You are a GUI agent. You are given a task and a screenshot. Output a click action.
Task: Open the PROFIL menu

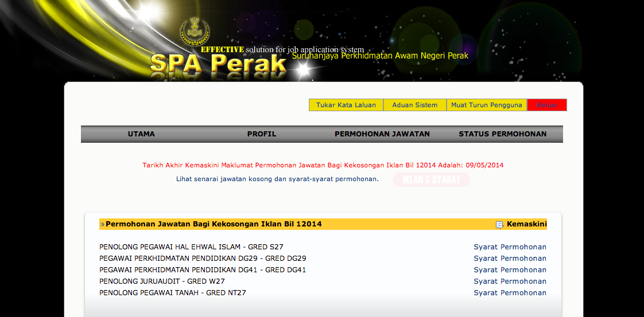[x=262, y=134]
